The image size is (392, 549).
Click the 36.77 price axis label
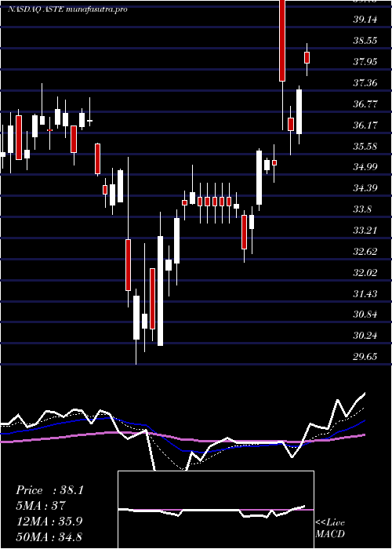(365, 104)
